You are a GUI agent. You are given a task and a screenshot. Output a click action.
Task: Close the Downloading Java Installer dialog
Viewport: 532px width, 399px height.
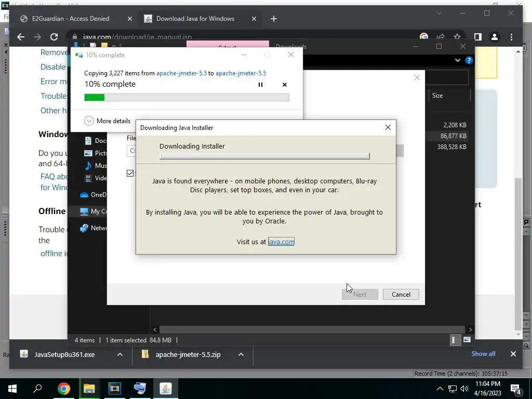(x=388, y=128)
